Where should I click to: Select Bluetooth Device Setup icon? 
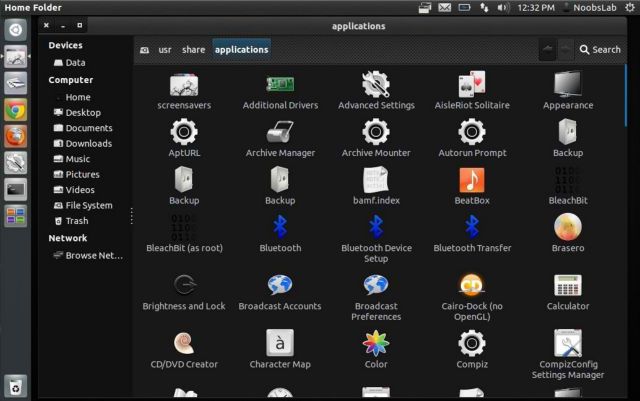(376, 227)
